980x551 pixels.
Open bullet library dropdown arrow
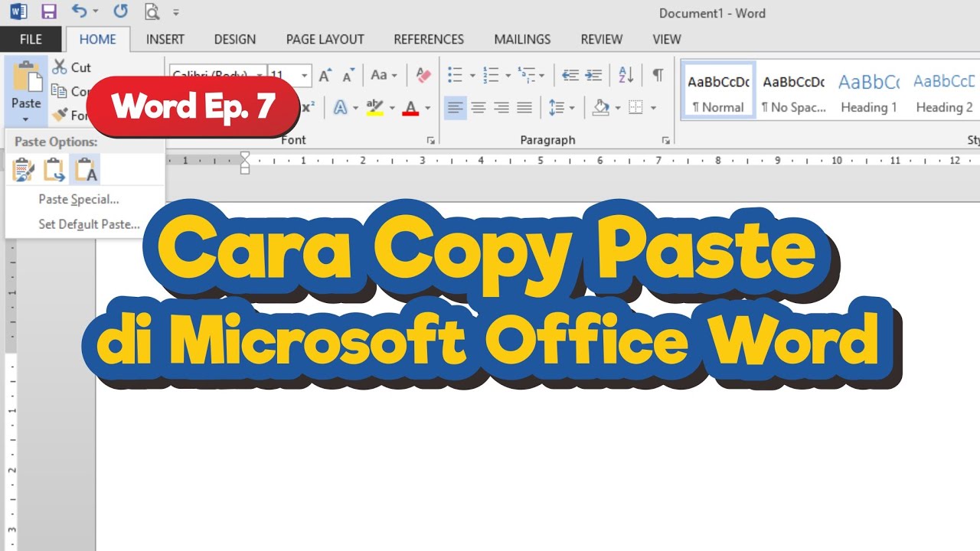[x=472, y=75]
